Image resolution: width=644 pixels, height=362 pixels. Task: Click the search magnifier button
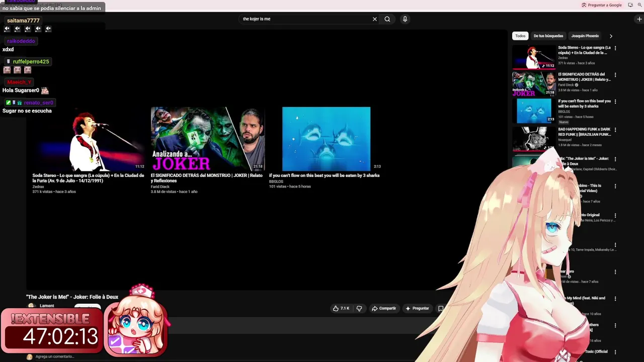[387, 19]
